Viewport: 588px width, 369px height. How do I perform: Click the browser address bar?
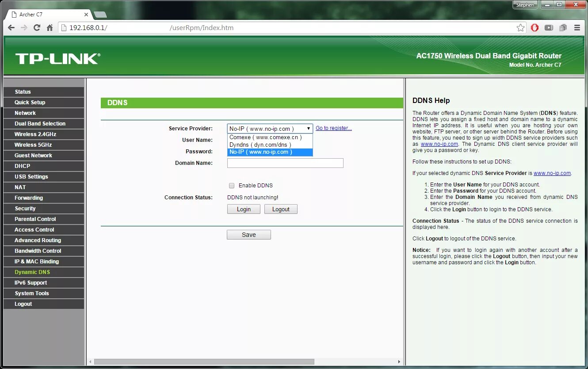point(292,27)
